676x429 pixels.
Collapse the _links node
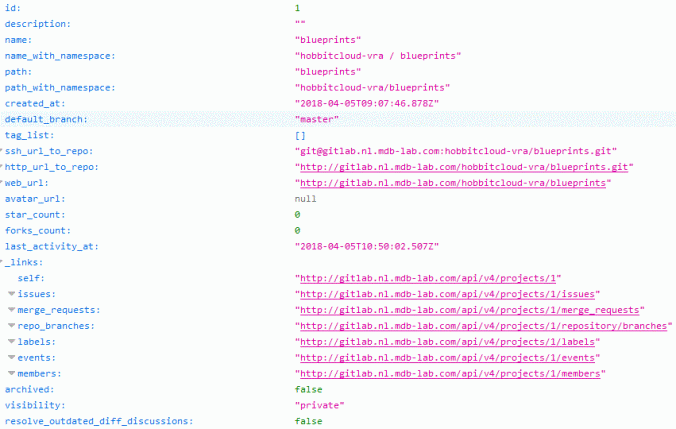[3, 262]
